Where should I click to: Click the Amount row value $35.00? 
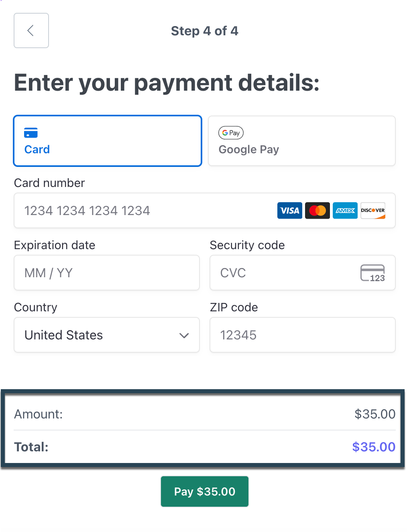click(x=375, y=414)
